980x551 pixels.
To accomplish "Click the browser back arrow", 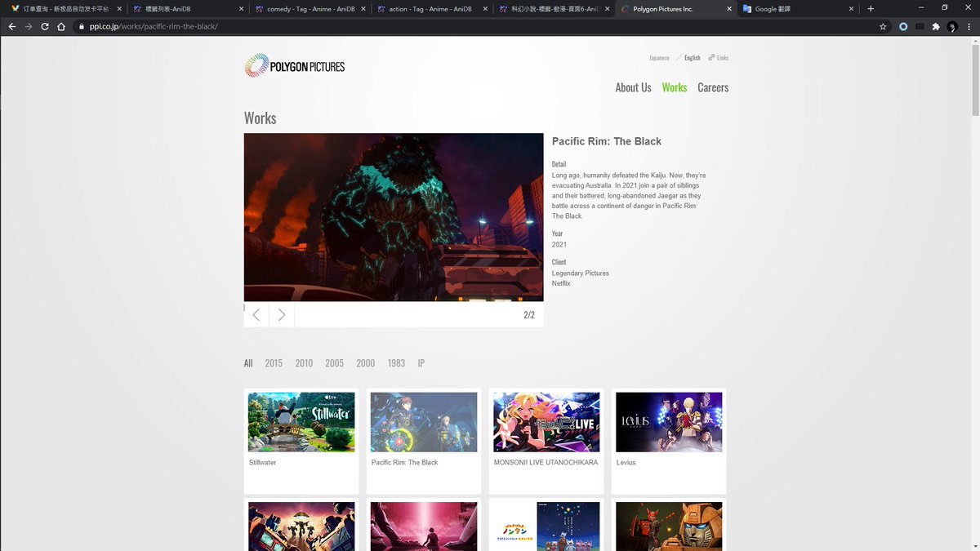I will [x=11, y=26].
